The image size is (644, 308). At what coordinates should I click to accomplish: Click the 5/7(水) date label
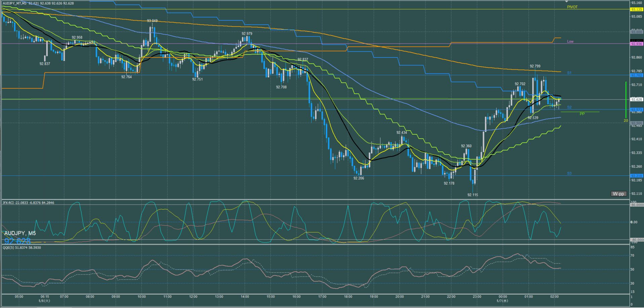click(x=503, y=301)
